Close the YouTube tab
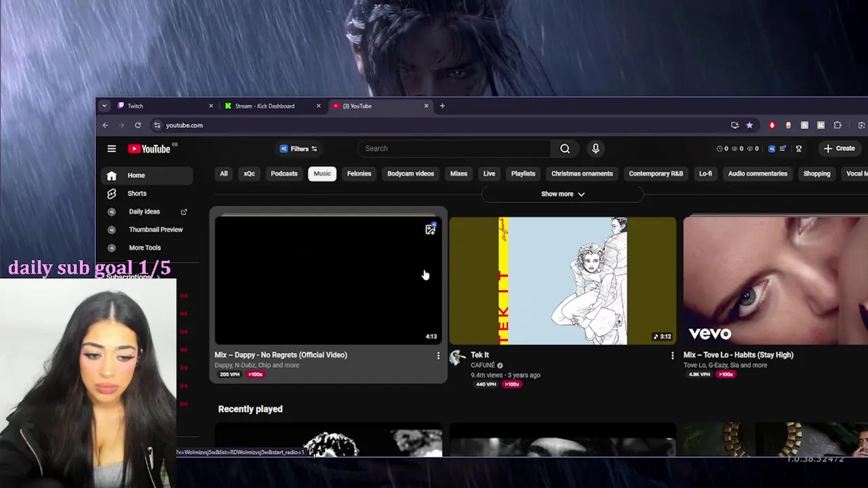Viewport: 868px width, 488px height. [x=426, y=106]
